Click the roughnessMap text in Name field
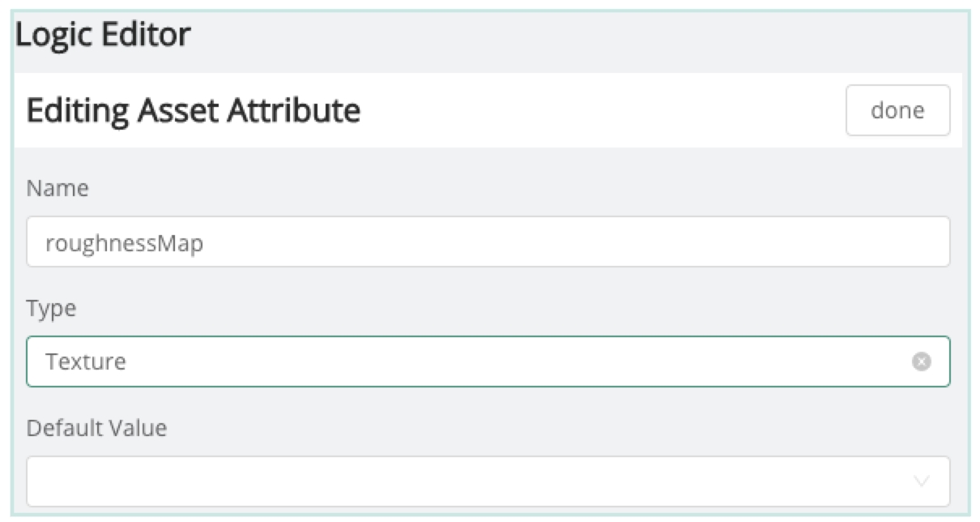Screen dimensions: 980x522 pos(124,242)
